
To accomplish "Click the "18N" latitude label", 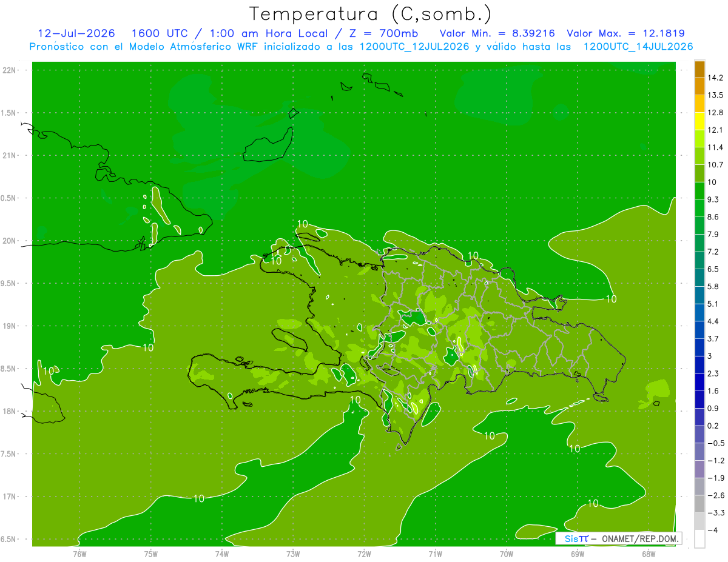I will 10,412.
